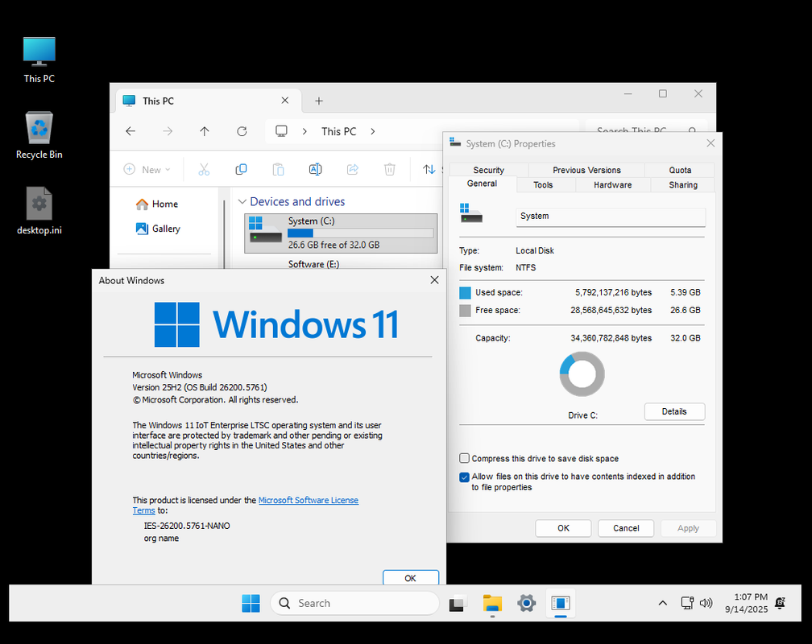812x644 pixels.
Task: Click the Delete trash icon
Action: pyautogui.click(x=389, y=169)
